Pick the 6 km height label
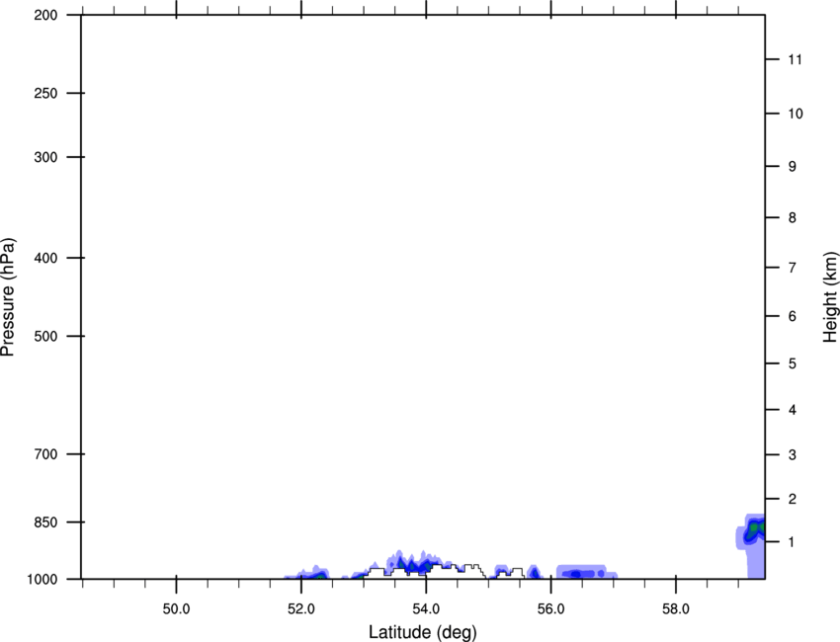840x642 pixels. [x=792, y=316]
